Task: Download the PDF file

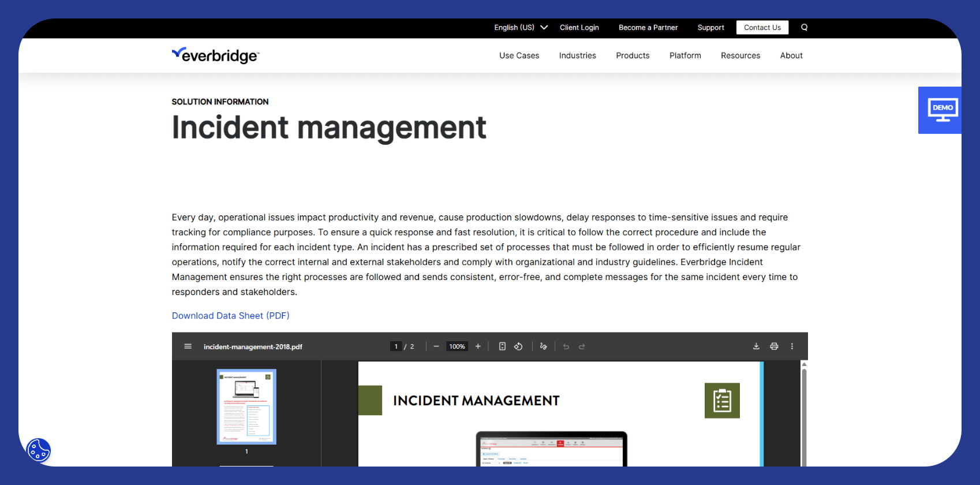Action: tap(756, 346)
